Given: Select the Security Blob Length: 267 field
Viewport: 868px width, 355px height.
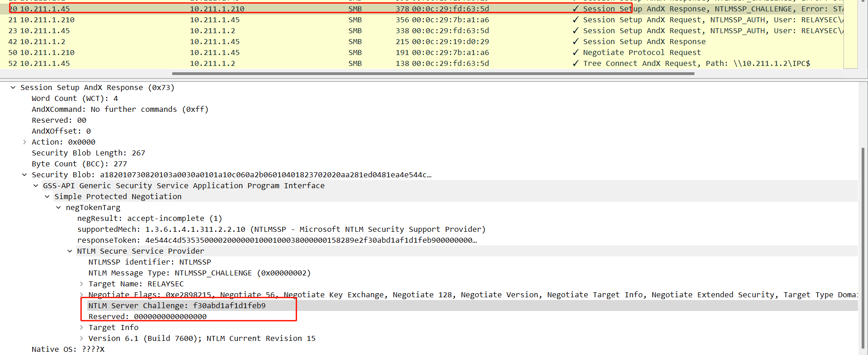Looking at the screenshot, I should [x=89, y=153].
